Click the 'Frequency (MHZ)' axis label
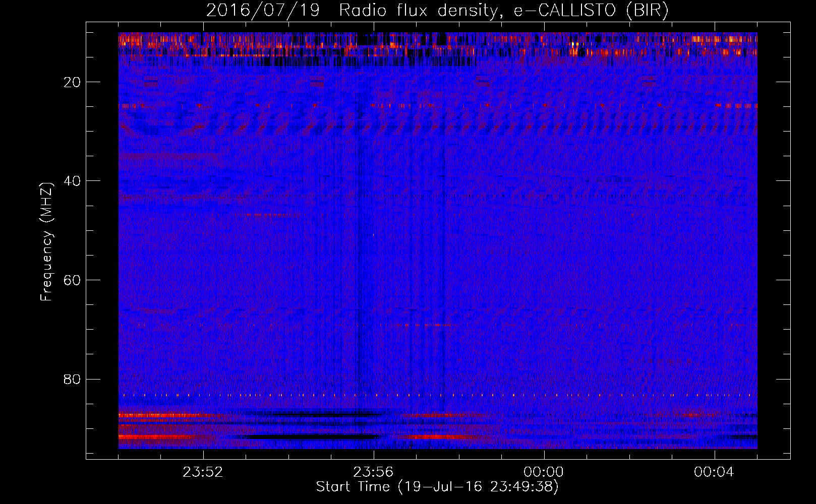This screenshot has height=504, width=816. (x=46, y=242)
